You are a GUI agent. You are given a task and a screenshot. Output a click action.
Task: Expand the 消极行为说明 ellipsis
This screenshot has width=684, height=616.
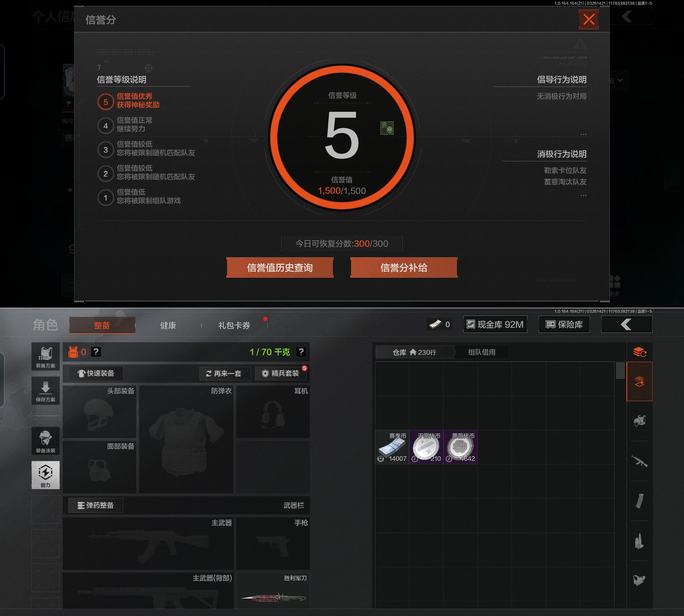point(583,195)
